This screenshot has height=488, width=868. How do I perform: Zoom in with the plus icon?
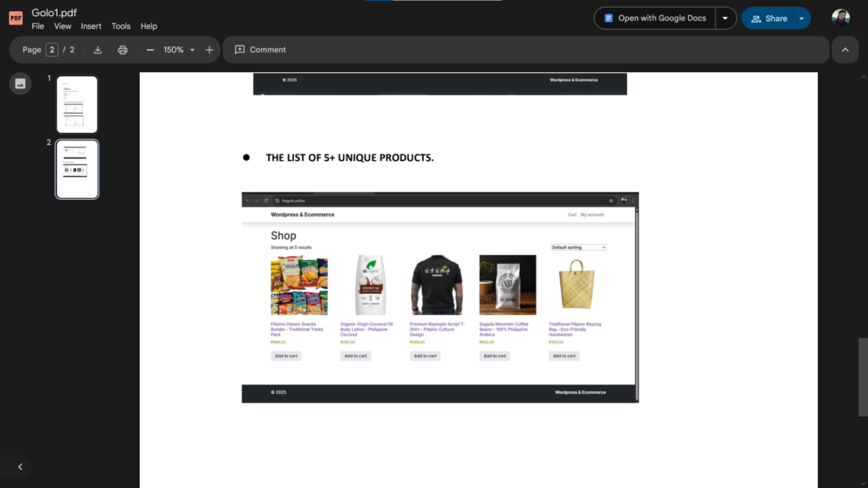tap(209, 50)
